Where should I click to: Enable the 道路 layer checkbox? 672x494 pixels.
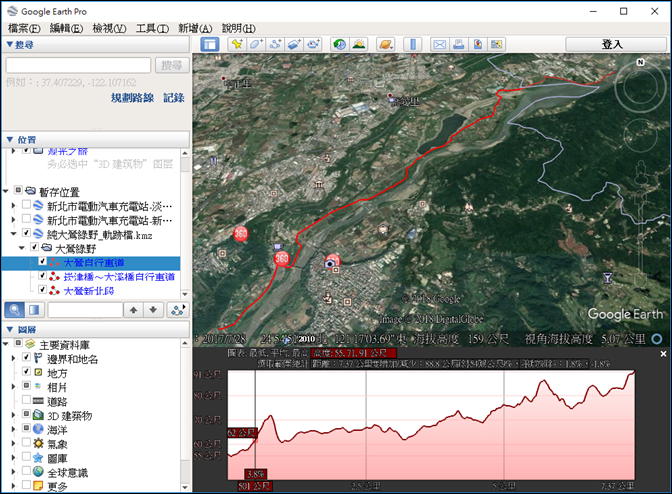click(26, 400)
